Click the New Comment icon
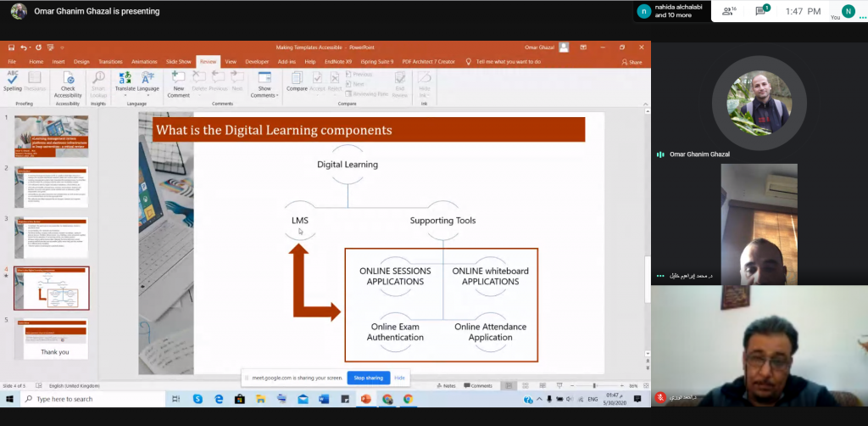 [x=178, y=84]
